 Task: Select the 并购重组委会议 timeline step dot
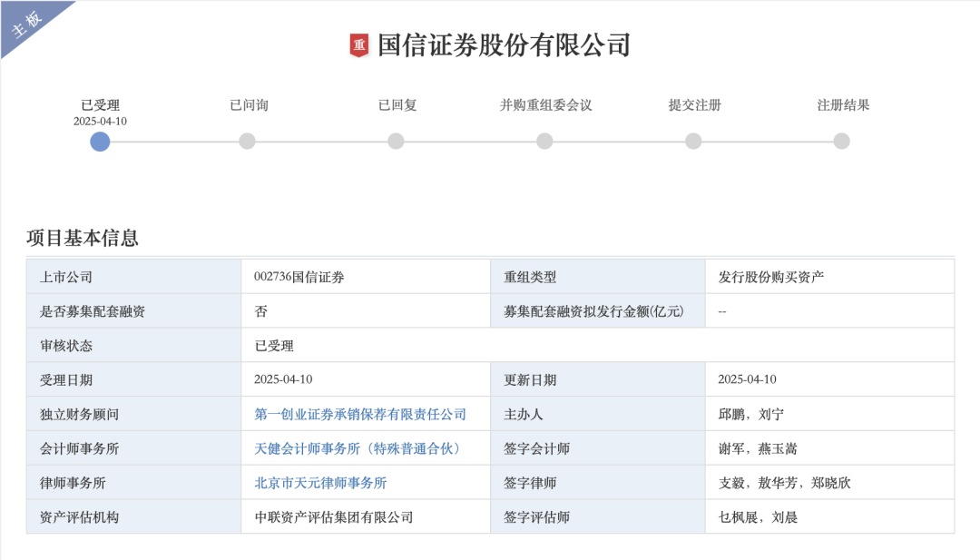[x=545, y=142]
